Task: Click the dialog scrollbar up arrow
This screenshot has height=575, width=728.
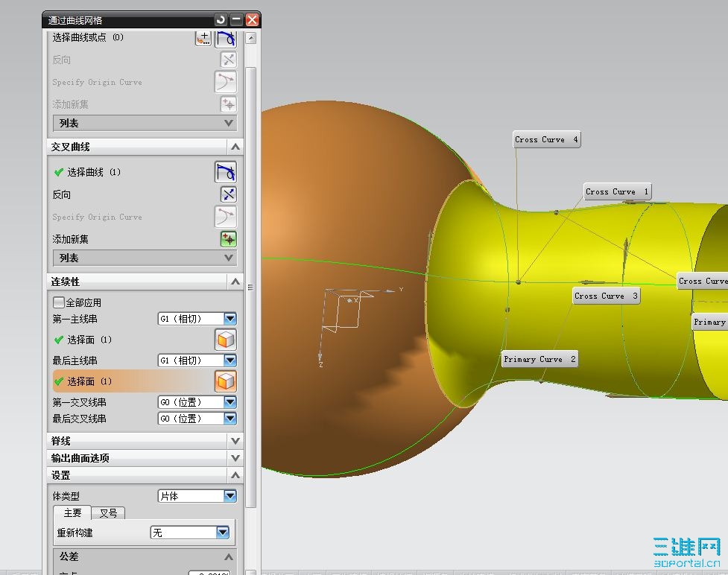Action: click(x=250, y=38)
